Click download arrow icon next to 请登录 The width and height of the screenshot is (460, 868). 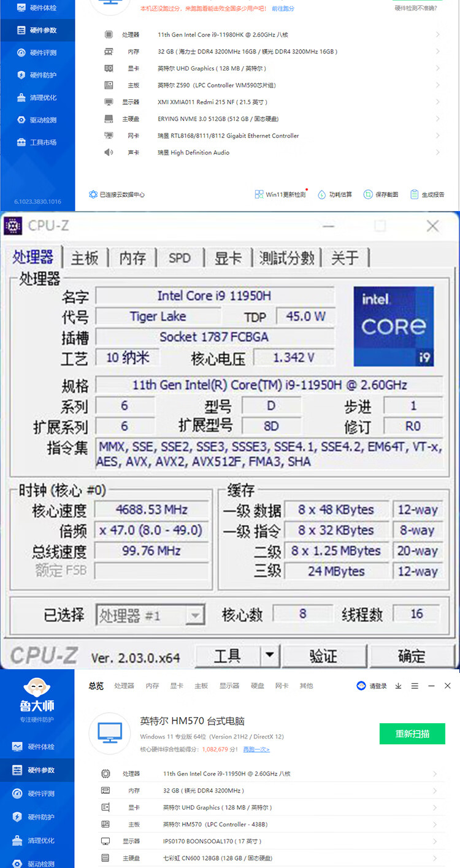(x=399, y=686)
